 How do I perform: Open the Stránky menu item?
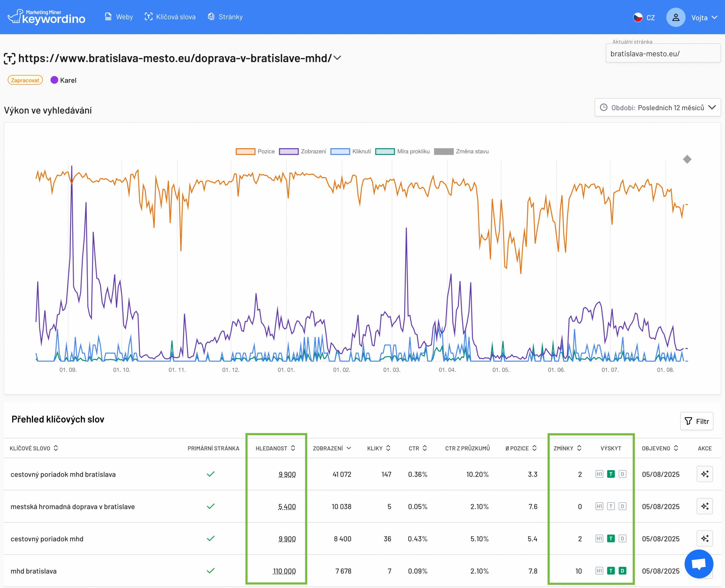pyautogui.click(x=225, y=17)
